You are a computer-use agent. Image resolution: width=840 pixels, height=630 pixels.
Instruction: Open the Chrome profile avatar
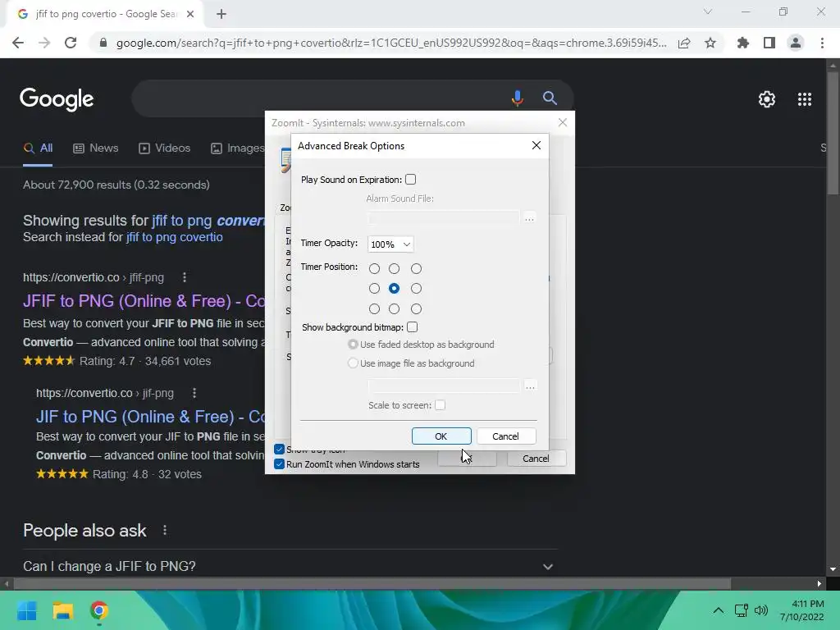tap(796, 43)
